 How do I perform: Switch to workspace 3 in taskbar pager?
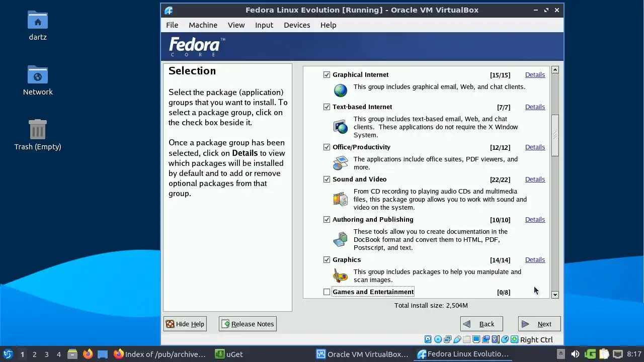click(x=46, y=354)
